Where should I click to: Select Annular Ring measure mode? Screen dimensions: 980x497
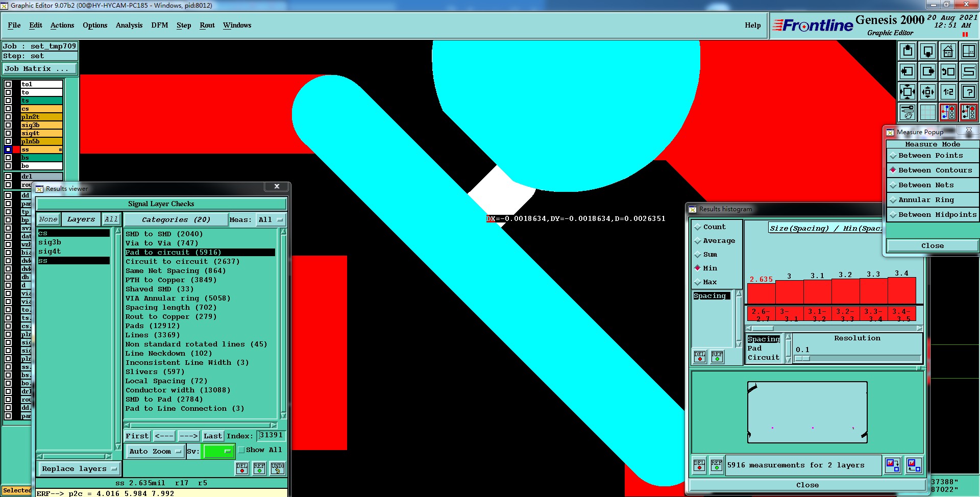[933, 200]
